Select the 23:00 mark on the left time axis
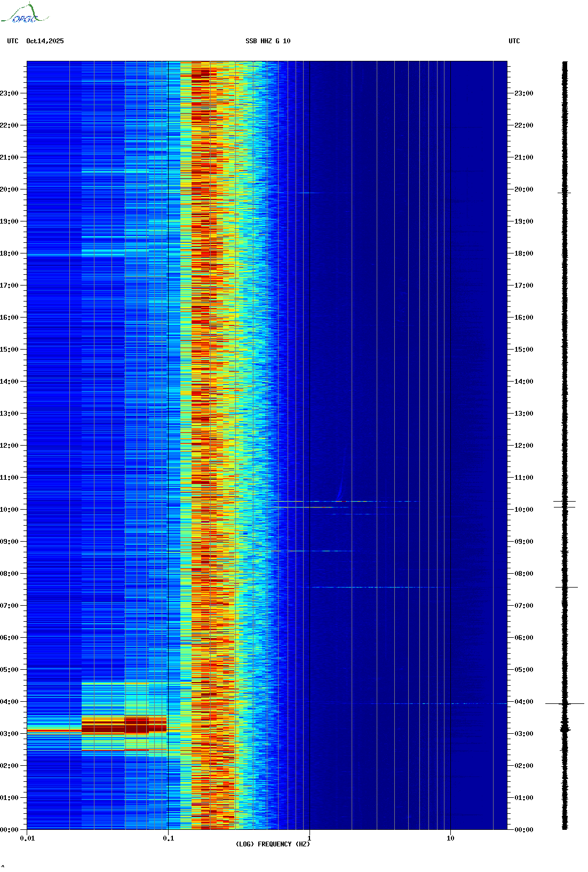Image resolution: width=588 pixels, height=872 pixels. (10, 93)
